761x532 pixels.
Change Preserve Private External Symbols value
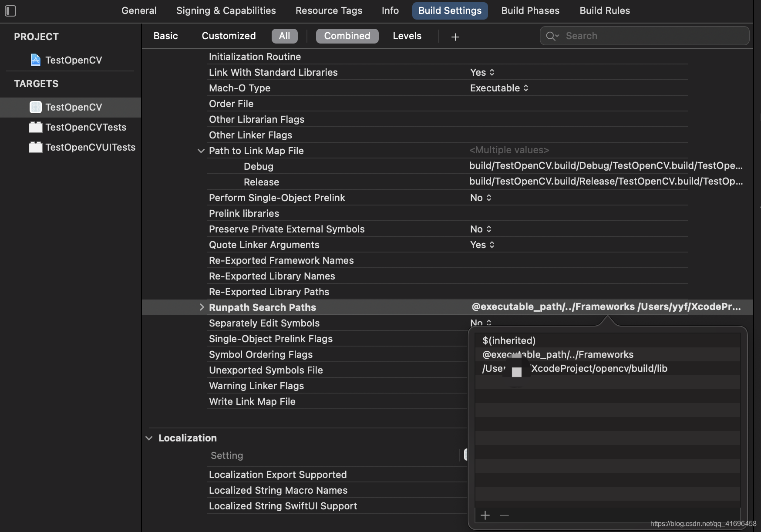481,229
